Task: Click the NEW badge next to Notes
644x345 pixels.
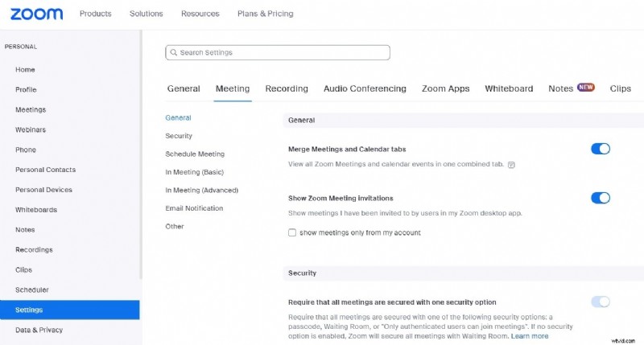Action: pos(585,88)
